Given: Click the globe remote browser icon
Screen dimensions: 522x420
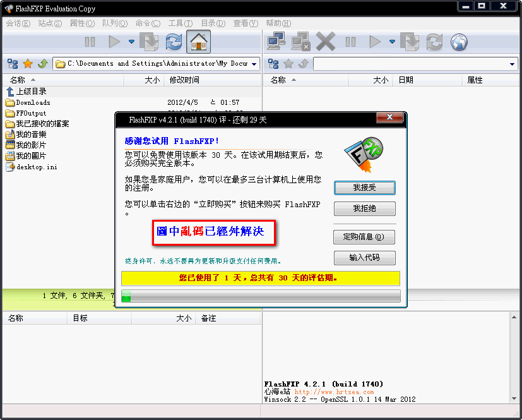Looking at the screenshot, I should (x=459, y=42).
